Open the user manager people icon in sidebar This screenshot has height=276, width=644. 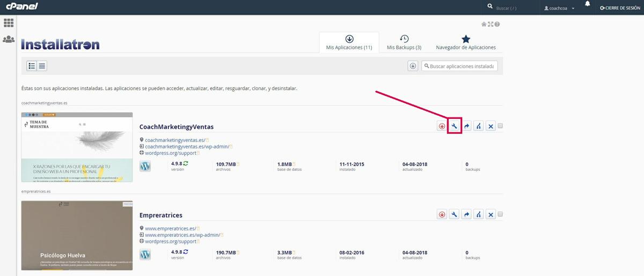(9, 40)
